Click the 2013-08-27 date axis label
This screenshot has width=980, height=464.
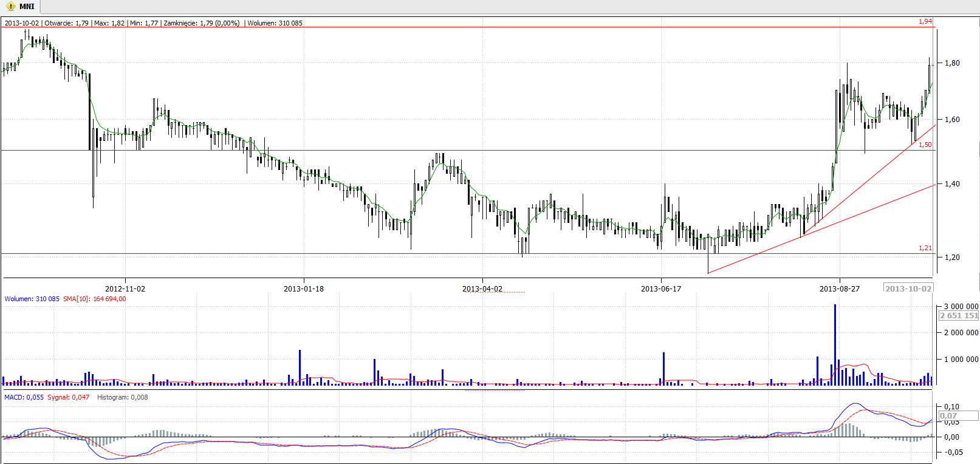pos(840,288)
